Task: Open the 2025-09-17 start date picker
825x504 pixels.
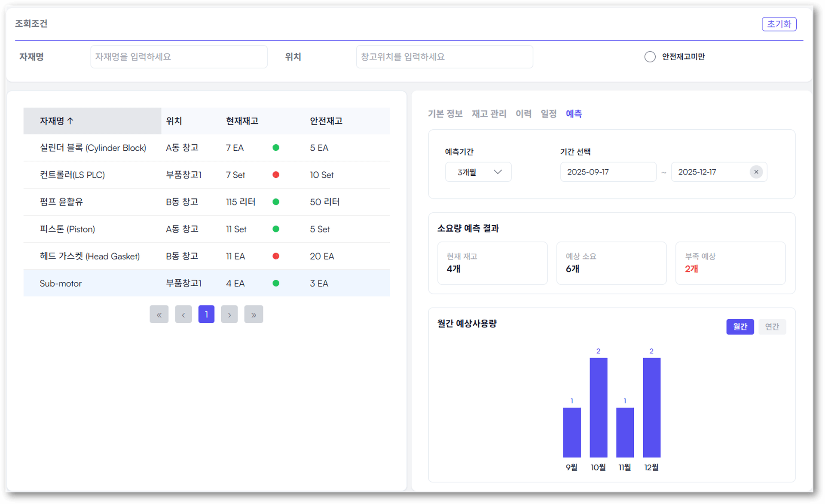Action: pos(608,172)
